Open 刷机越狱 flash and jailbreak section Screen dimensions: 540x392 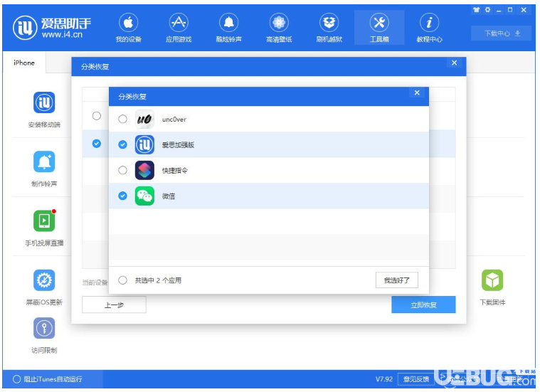point(329,28)
